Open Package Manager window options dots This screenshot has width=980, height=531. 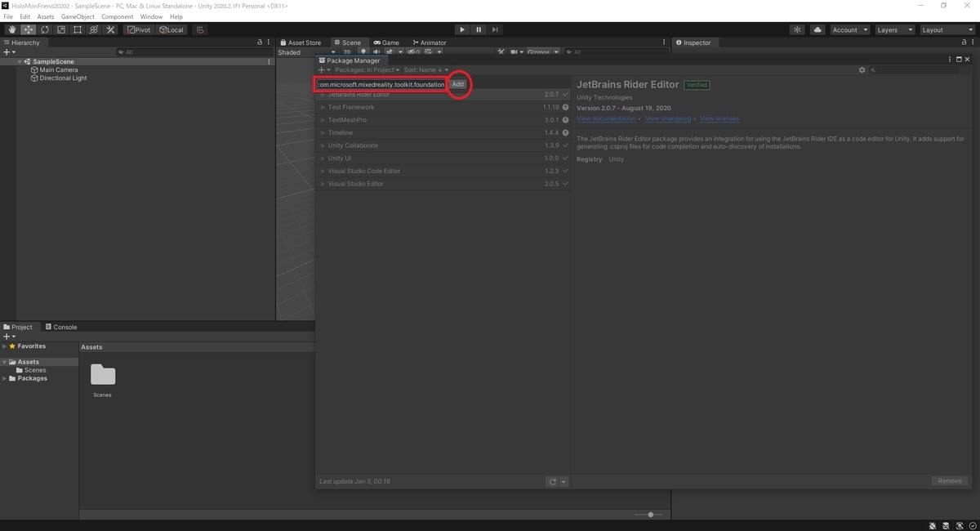[951, 60]
